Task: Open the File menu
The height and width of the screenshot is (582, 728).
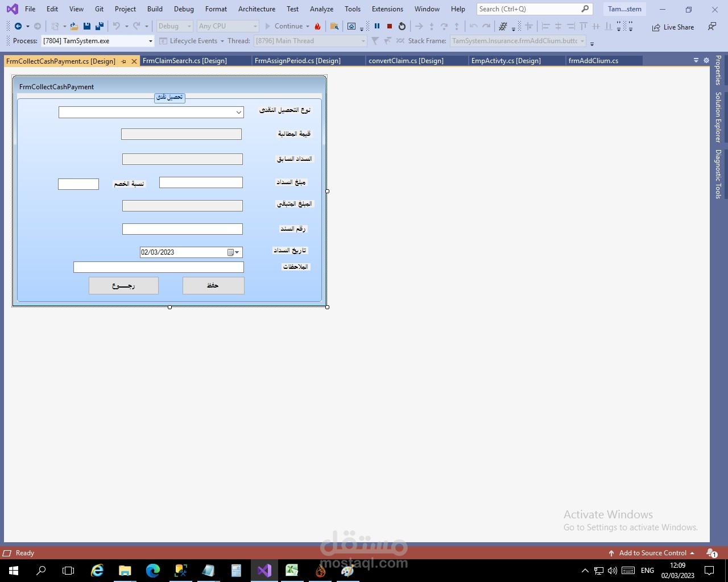Action: tap(30, 9)
